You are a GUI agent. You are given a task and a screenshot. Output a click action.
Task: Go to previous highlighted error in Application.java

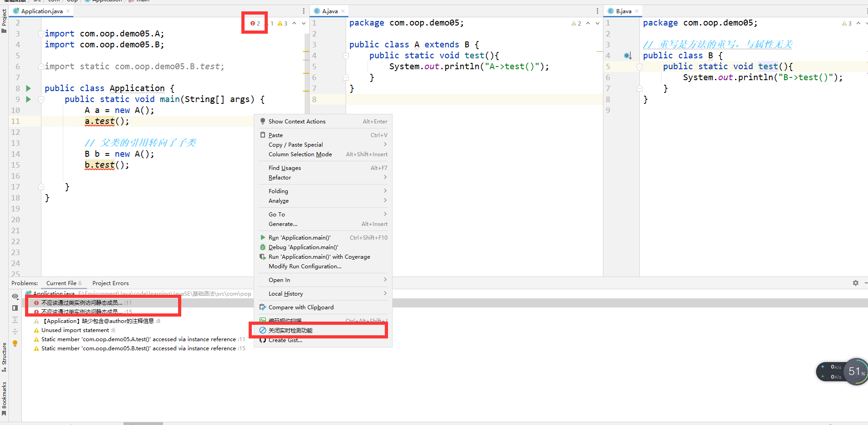click(x=294, y=23)
